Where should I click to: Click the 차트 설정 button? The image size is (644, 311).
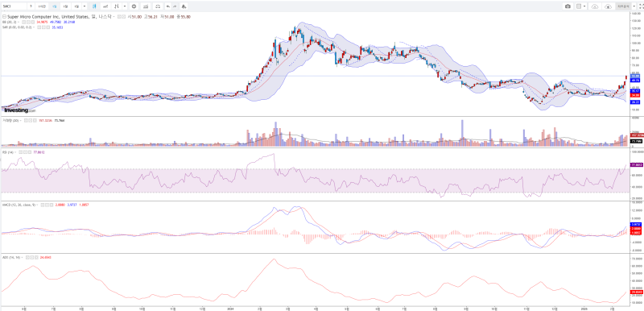tap(623, 6)
